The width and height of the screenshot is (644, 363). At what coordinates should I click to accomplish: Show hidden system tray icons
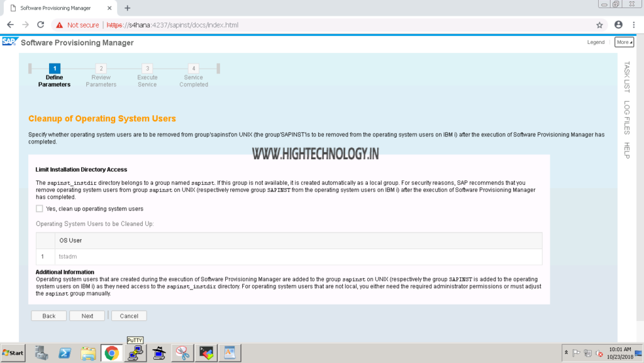point(566,353)
